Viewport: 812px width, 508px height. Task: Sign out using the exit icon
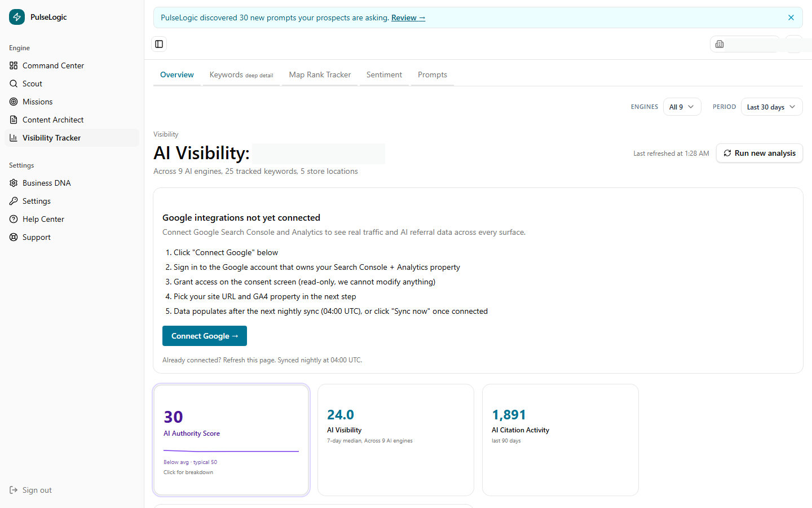pos(14,490)
